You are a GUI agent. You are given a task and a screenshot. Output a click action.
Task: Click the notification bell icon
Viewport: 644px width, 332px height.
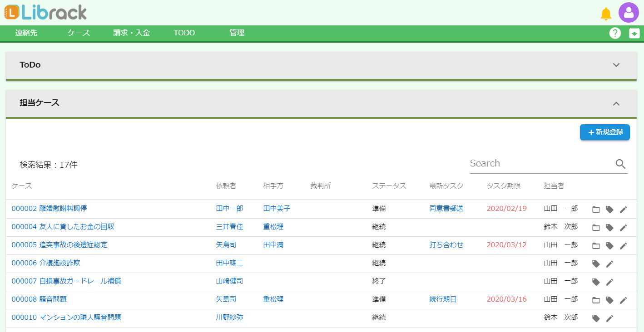point(606,14)
